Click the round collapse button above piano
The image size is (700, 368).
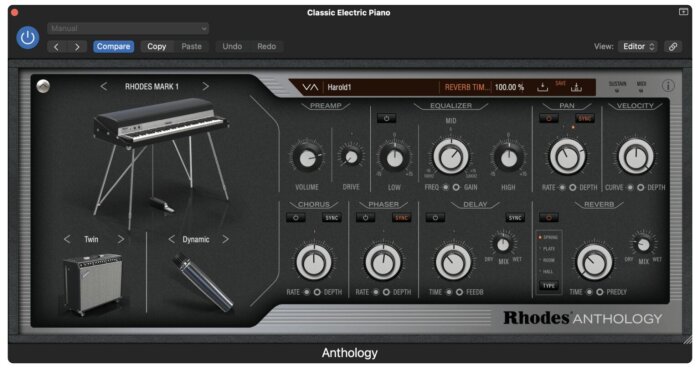pos(43,86)
